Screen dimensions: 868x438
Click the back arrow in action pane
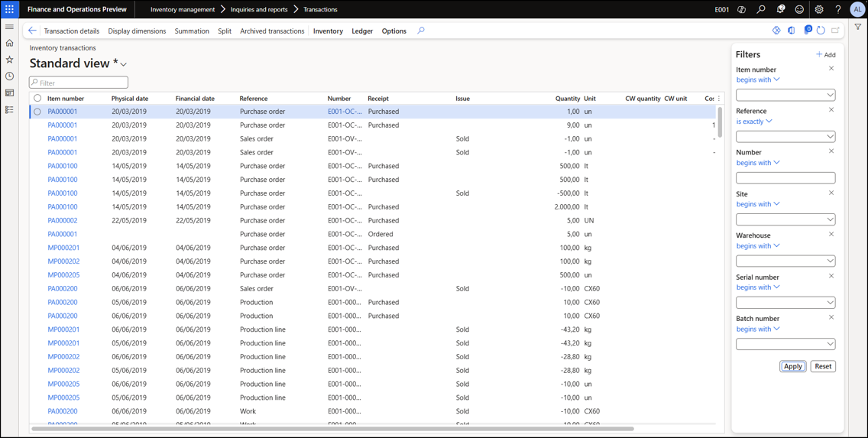pyautogui.click(x=32, y=31)
